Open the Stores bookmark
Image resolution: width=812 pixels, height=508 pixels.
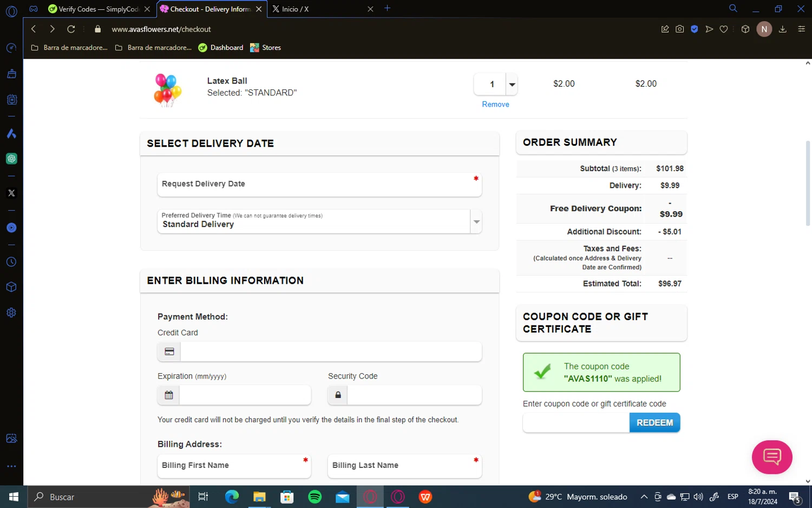pos(266,48)
